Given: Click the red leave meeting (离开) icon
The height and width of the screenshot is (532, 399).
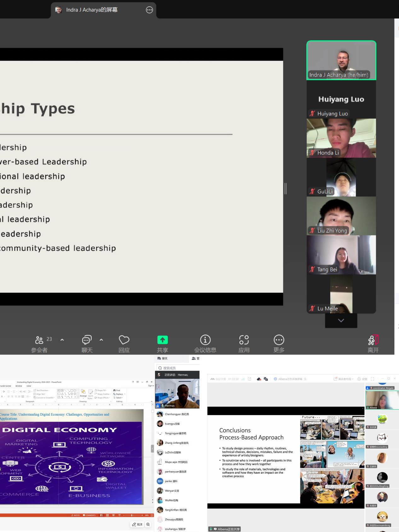Looking at the screenshot, I should click(373, 340).
